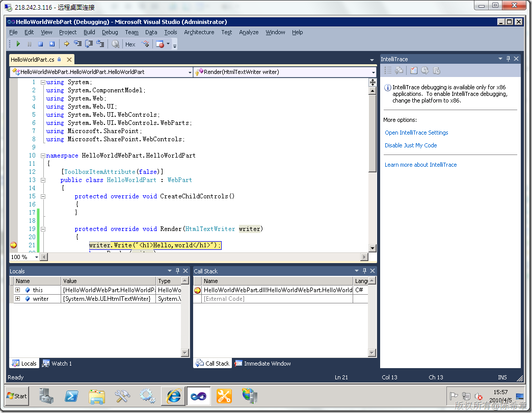The image size is (532, 413).
Task: Open the Team menu
Action: click(x=131, y=32)
